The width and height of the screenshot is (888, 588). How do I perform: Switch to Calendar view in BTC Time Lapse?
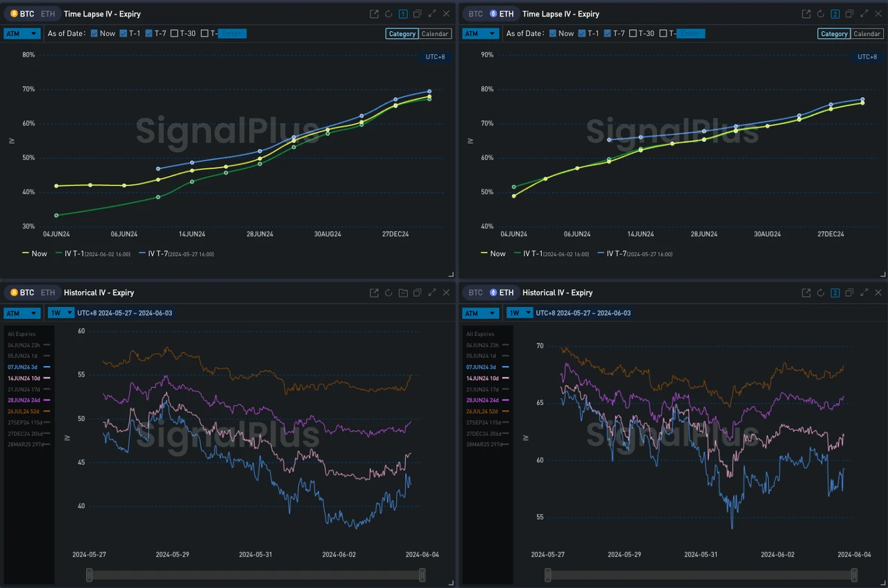coord(435,33)
